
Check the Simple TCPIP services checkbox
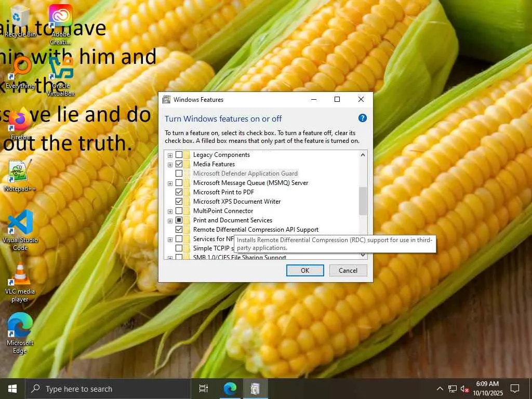[179, 248]
